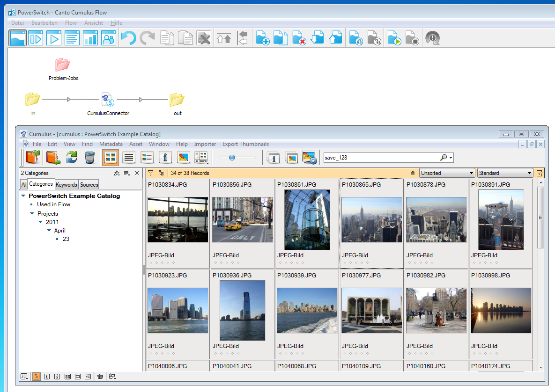Image resolution: width=555 pixels, height=392 pixels.
Task: Open the Standard view set dropdown
Action: [505, 173]
